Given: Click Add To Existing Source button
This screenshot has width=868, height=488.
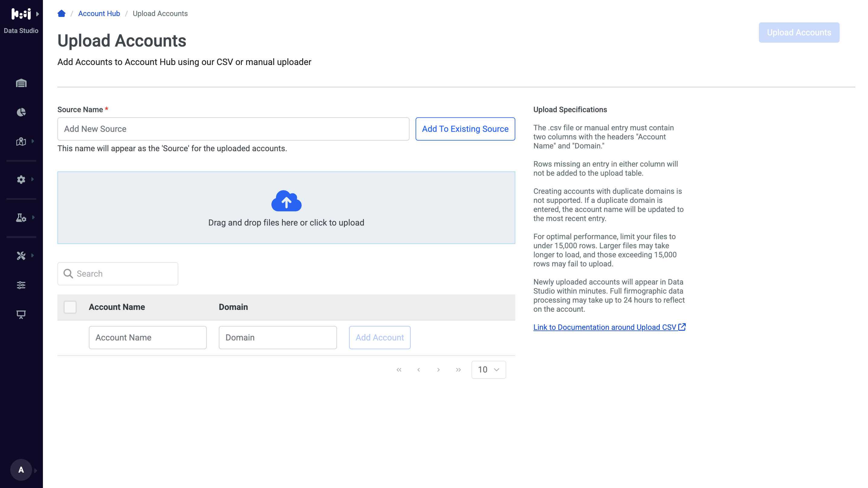Looking at the screenshot, I should pyautogui.click(x=465, y=129).
